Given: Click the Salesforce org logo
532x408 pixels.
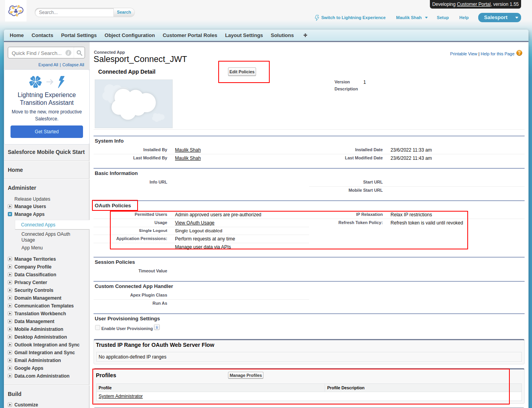Looking at the screenshot, I should point(16,11).
